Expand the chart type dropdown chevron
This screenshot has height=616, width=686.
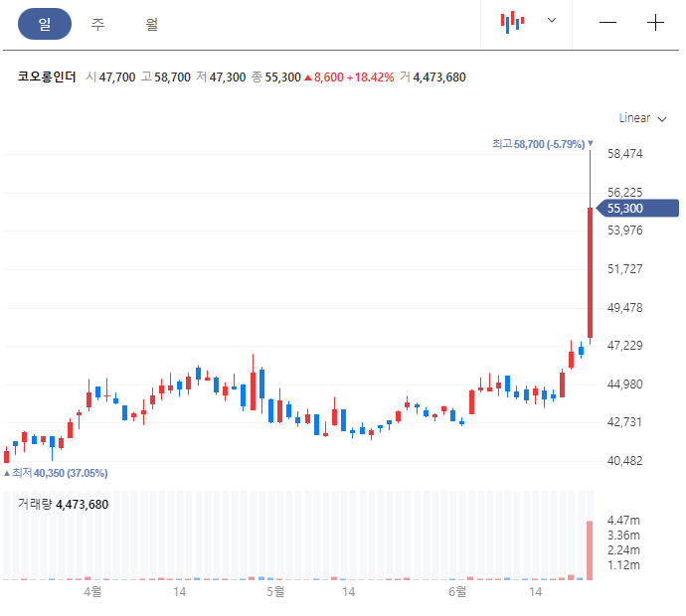coord(552,20)
